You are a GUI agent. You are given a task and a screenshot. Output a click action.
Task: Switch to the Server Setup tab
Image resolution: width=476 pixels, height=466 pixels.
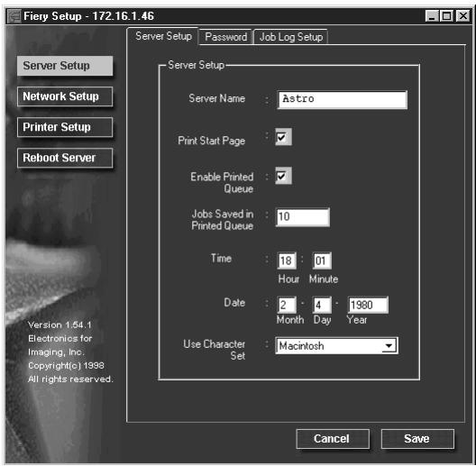click(x=163, y=36)
